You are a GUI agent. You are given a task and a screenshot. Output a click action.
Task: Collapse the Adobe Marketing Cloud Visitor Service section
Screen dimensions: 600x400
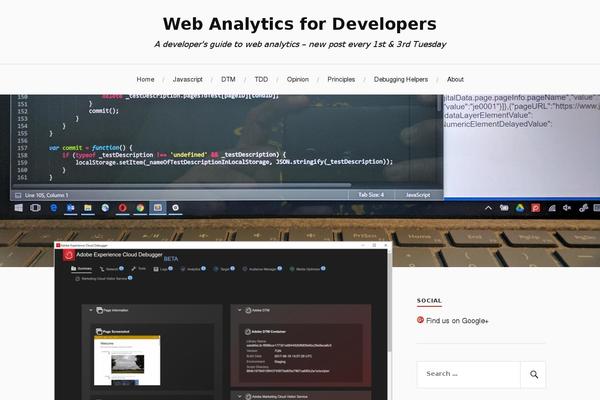point(240,396)
